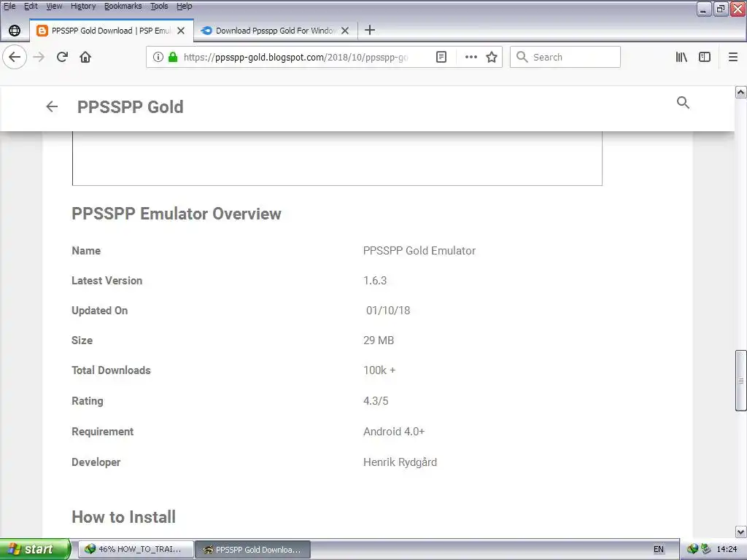The width and height of the screenshot is (747, 560).
Task: Click the vertical scrollbar up arrow
Action: pos(741,93)
